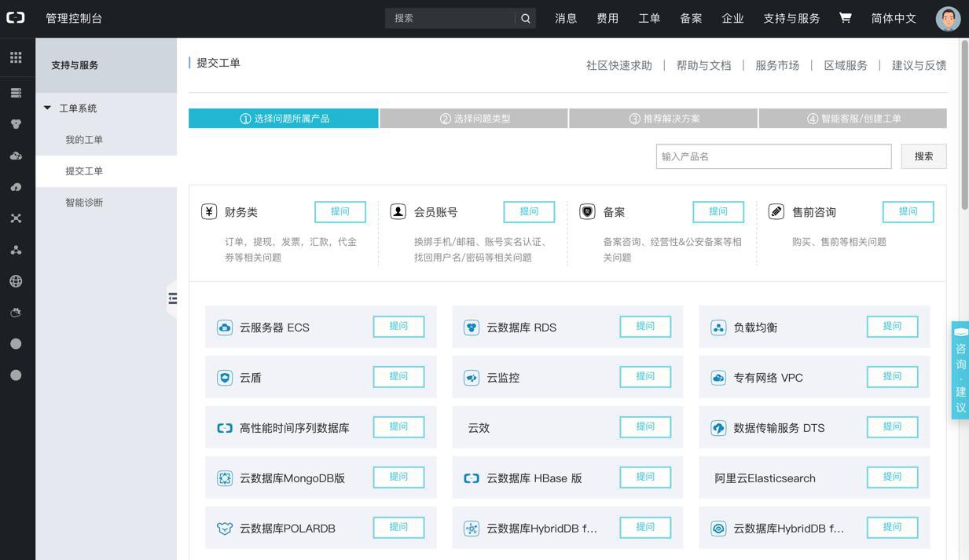Click 提问 for 云效
This screenshot has height=560, width=969.
(x=645, y=427)
